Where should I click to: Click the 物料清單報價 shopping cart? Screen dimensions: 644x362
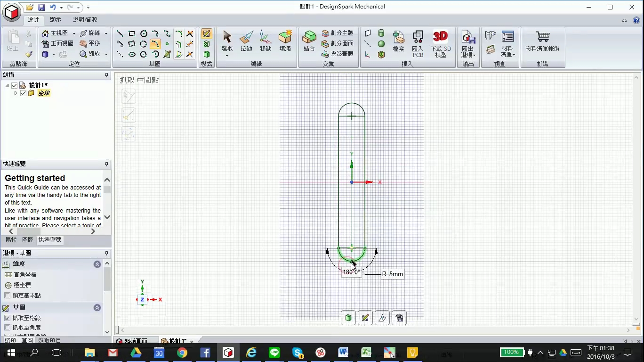543,41
